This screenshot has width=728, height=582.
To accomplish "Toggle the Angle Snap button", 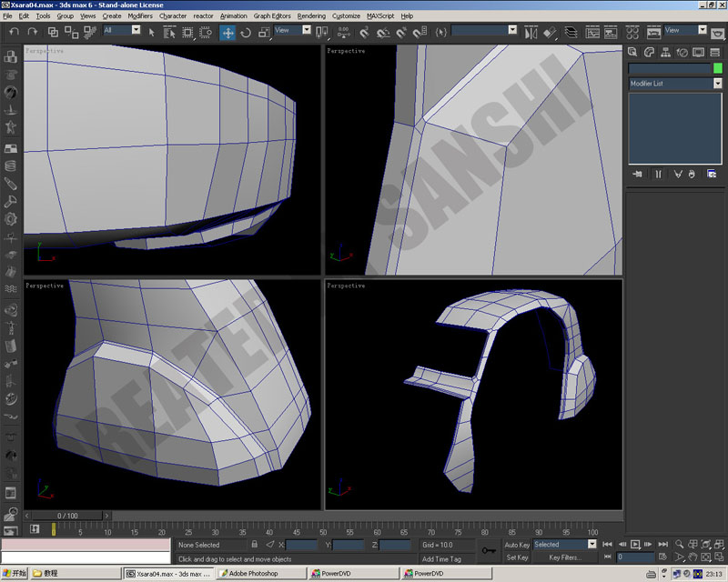I will 383,33.
